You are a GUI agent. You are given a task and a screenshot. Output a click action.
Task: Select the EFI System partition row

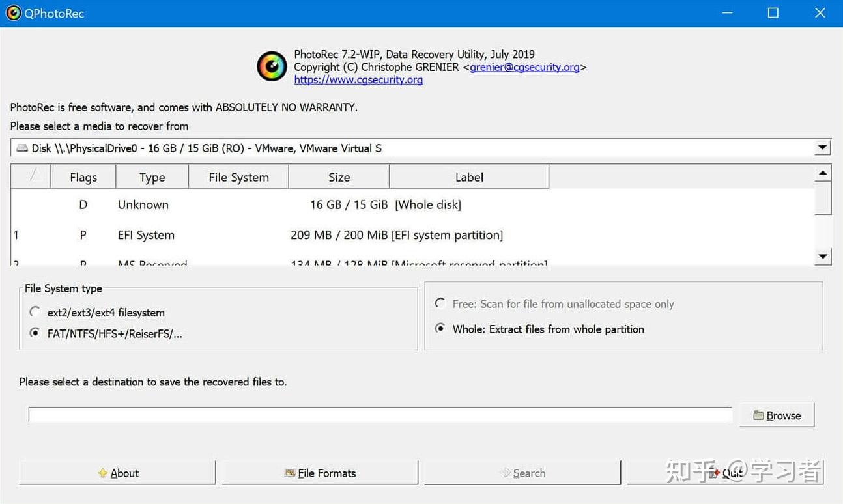(412, 235)
